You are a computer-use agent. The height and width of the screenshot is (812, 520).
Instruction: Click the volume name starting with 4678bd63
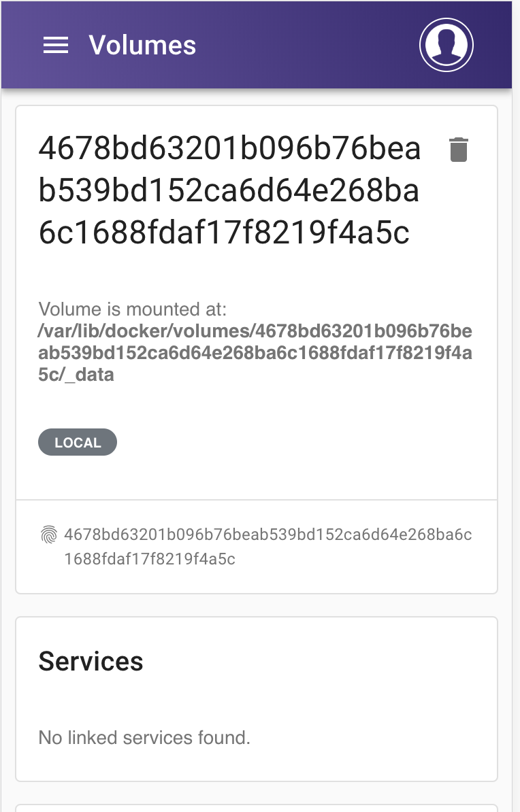pos(231,190)
